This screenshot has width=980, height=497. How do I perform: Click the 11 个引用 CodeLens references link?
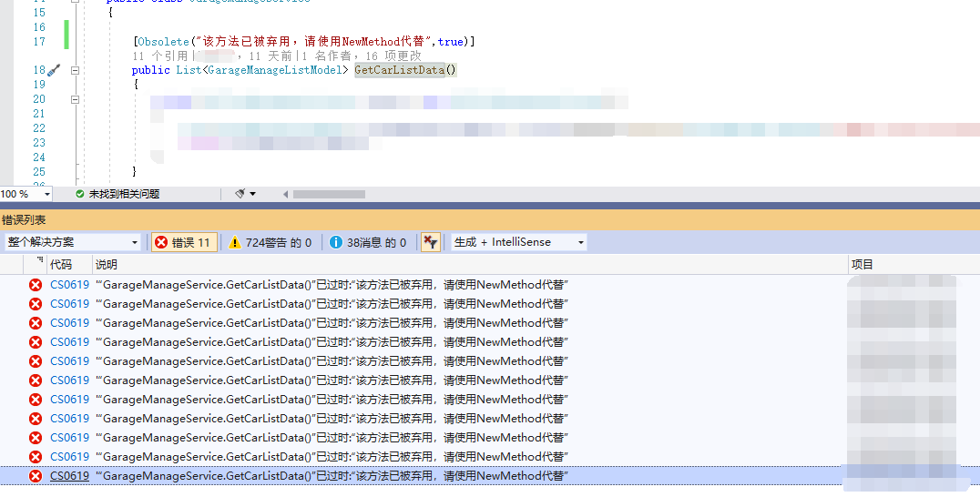(160, 56)
